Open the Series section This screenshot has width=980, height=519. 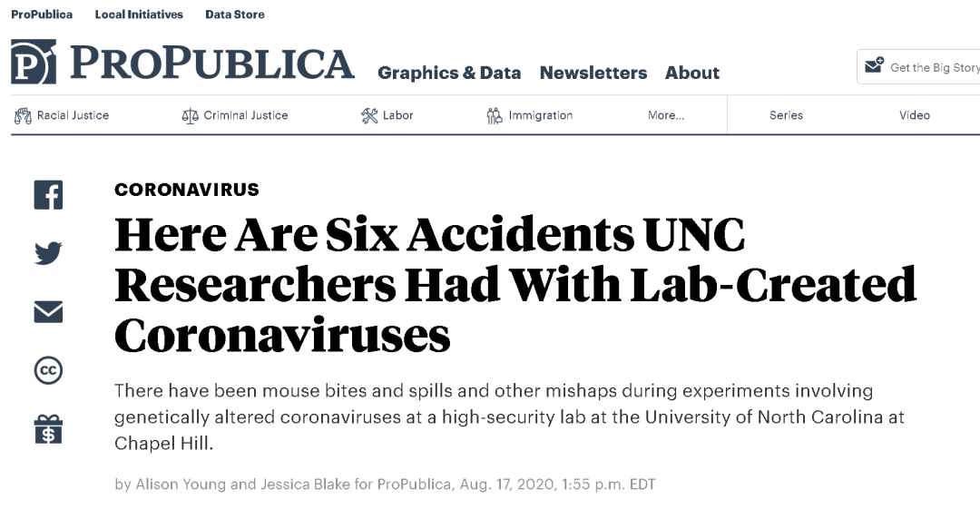(786, 115)
